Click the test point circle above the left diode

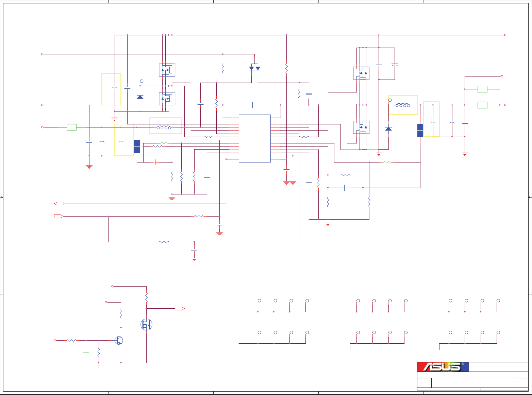coord(142,81)
